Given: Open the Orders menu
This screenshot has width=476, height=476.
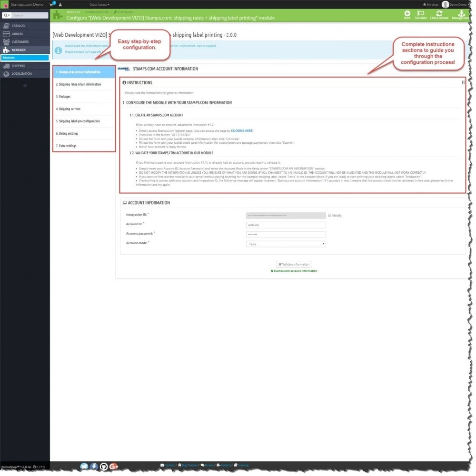Looking at the screenshot, I should tap(25, 34).
